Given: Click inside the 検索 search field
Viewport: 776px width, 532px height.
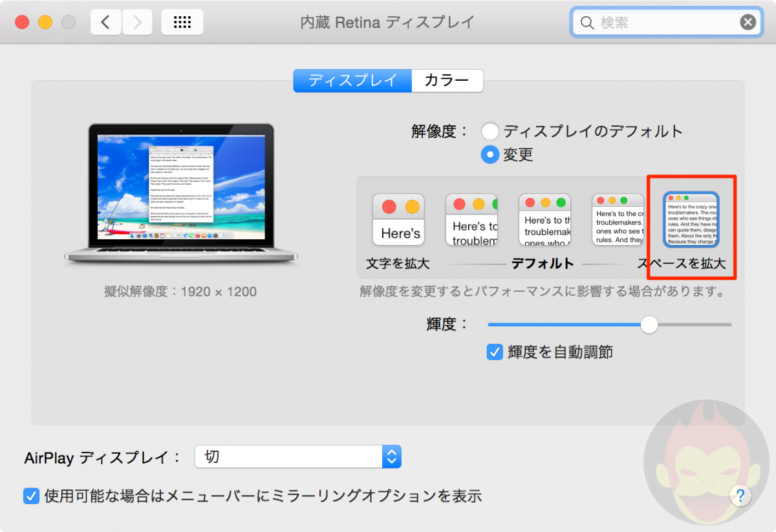Looking at the screenshot, I should 660,21.
